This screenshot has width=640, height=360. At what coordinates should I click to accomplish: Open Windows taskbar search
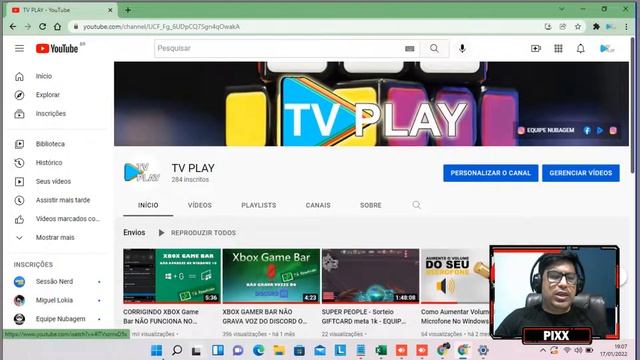click(177, 350)
